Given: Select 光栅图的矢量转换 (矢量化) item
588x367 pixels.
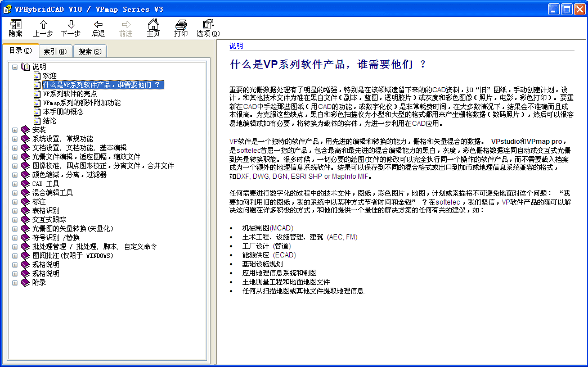Looking at the screenshot, I should click(73, 228).
